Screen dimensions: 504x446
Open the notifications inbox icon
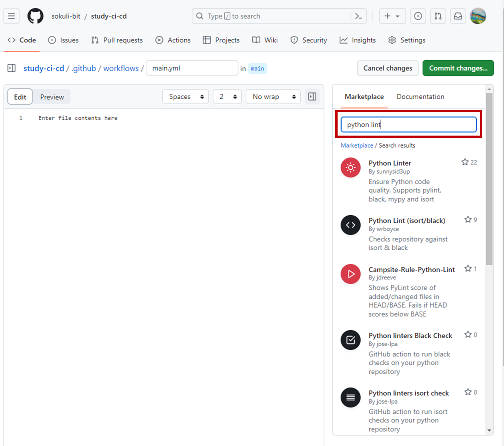pos(458,16)
